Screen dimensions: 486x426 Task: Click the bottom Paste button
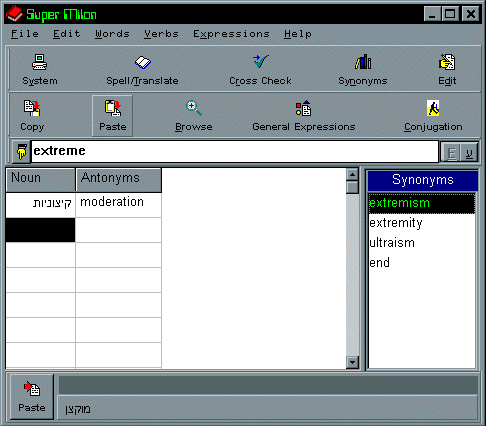pos(32,396)
